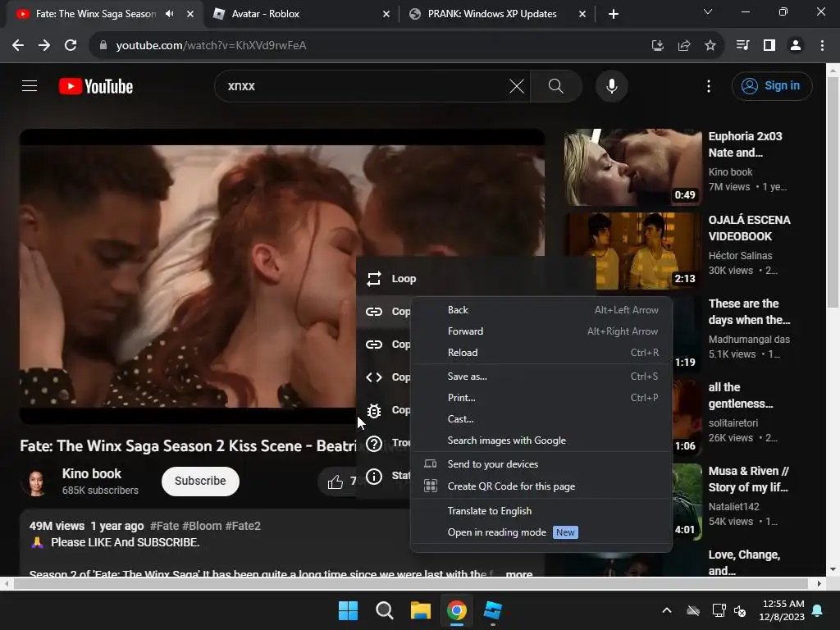840x630 pixels.
Task: Choose Save as... from the context menu
Action: pos(541,376)
